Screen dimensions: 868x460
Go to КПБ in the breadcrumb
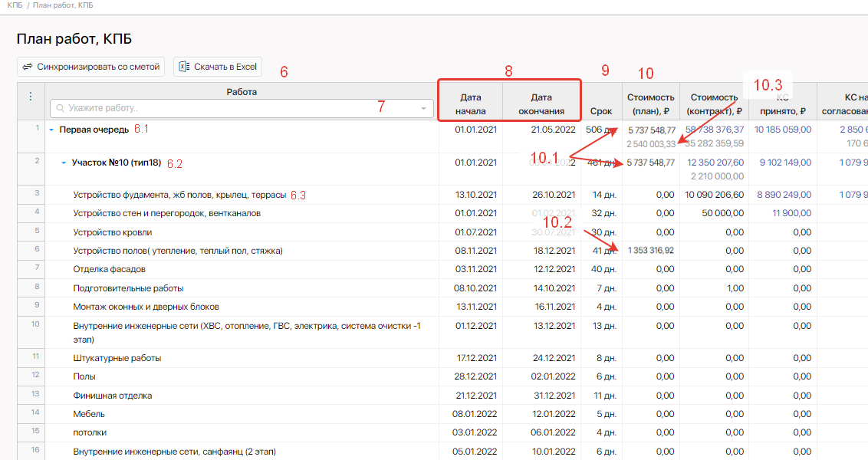[x=14, y=5]
